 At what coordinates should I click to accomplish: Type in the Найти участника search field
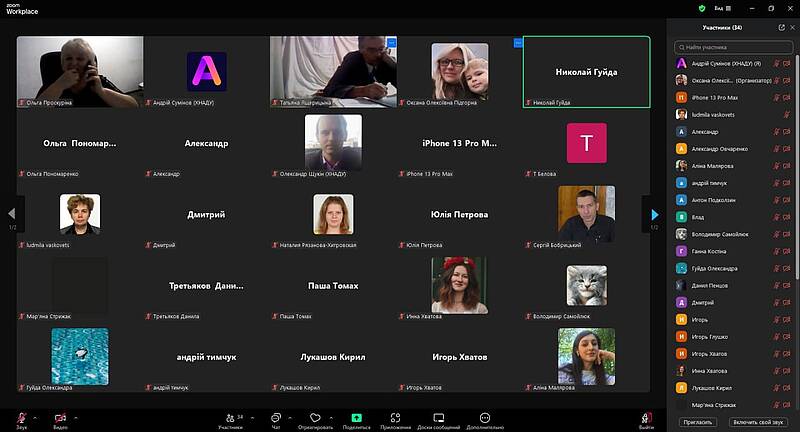pyautogui.click(x=738, y=46)
